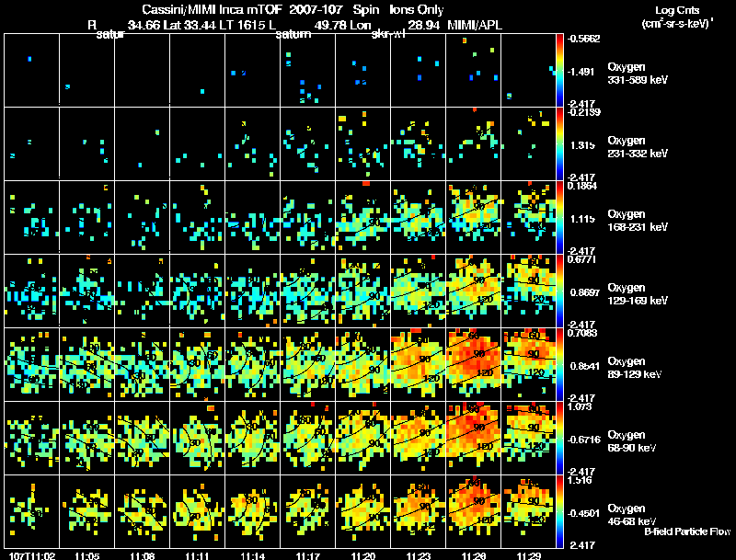Click the colorbar value "-0.6716"
The height and width of the screenshot is (560, 736).
point(583,440)
